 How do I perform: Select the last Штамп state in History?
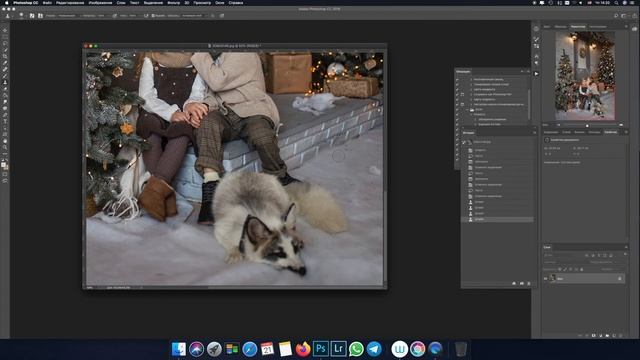tap(497, 219)
